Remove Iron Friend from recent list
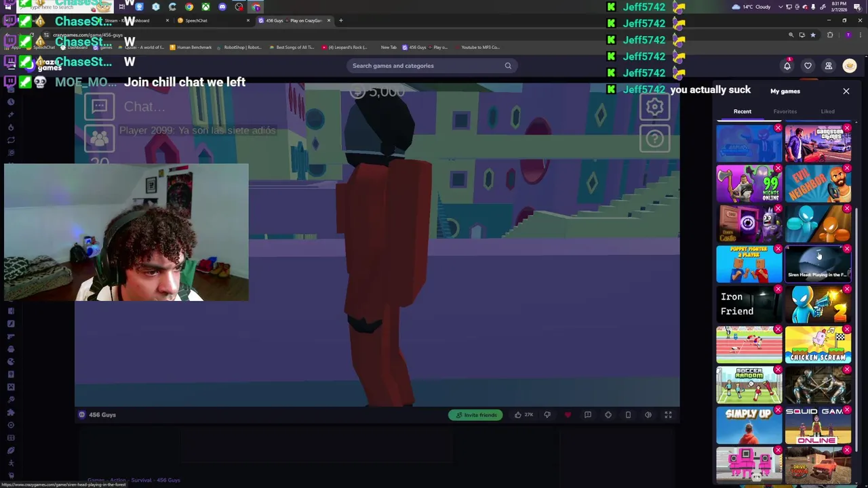 (778, 289)
